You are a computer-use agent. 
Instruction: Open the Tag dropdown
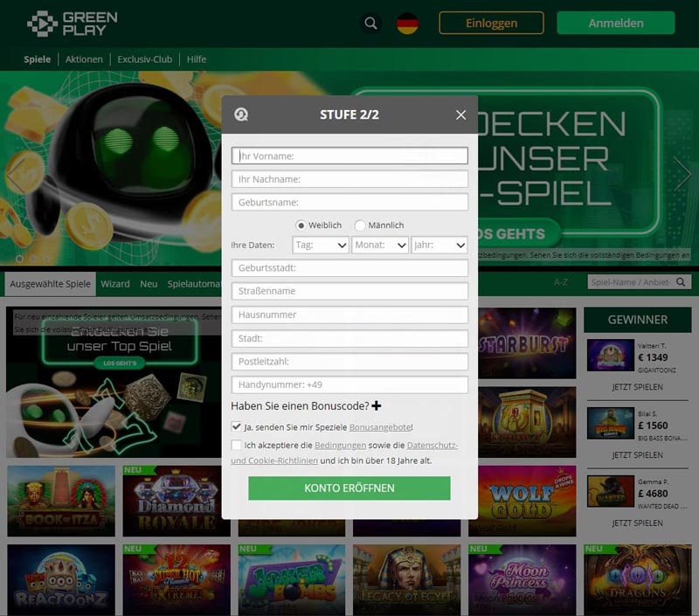click(x=321, y=245)
